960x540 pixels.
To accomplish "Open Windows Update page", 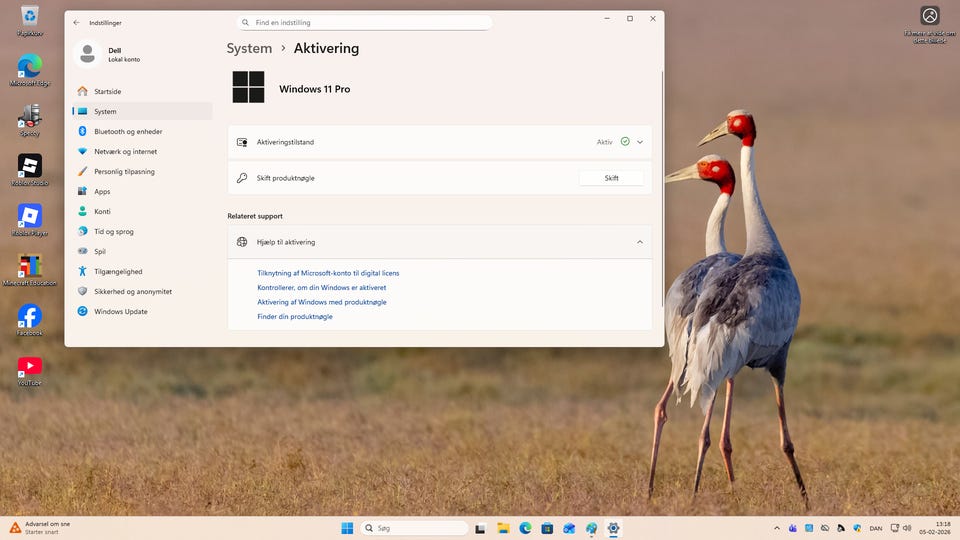I will tap(120, 311).
